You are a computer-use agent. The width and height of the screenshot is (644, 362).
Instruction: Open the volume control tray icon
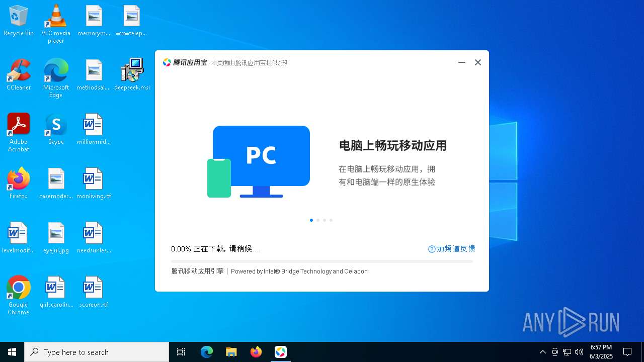[579, 352]
